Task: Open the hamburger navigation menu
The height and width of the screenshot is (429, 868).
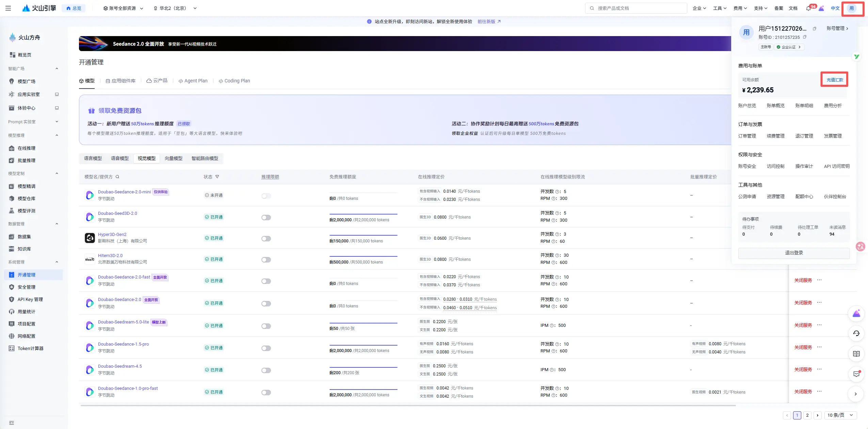Action: [9, 8]
